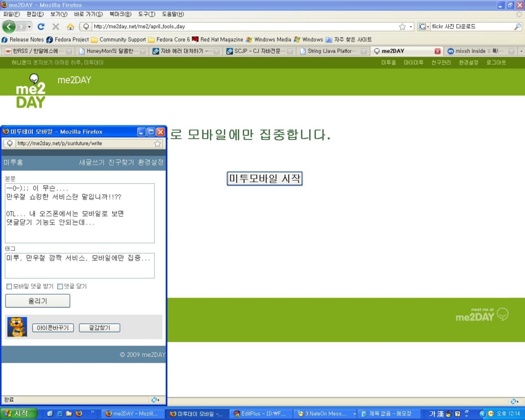Click the 미투모바일 시작 button
Screen dimensions: 525x420
[x=265, y=178]
